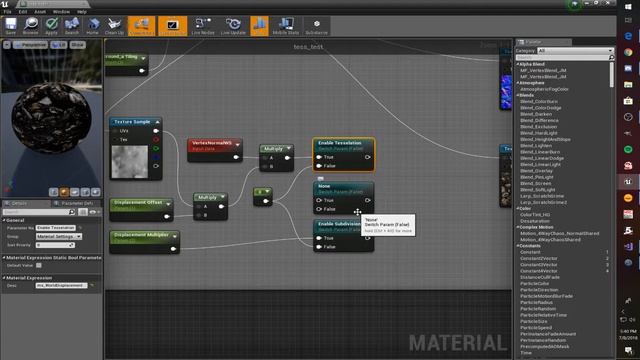Click the Palette search field

[564, 58]
